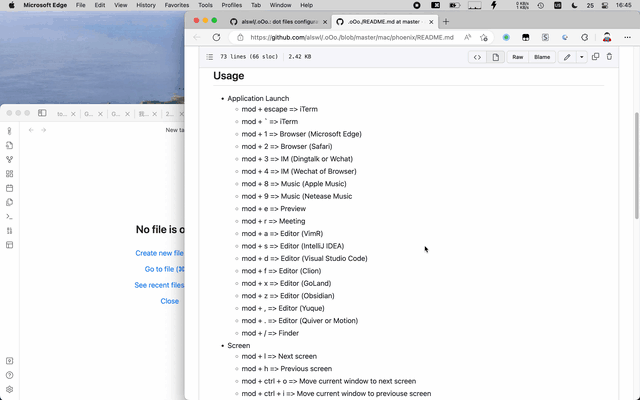Viewport: 640px width, 400px height.
Task: Open the Apple menu
Action: point(11,5)
